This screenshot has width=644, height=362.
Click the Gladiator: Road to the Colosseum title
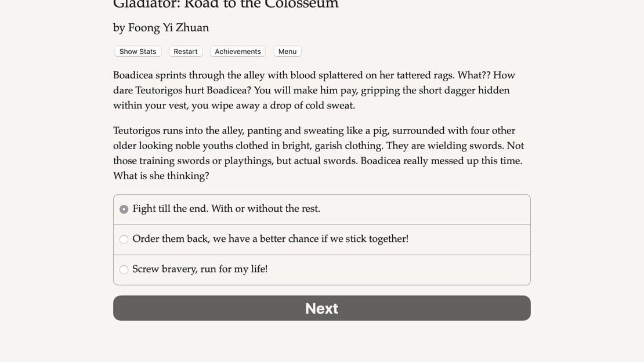pos(226,4)
